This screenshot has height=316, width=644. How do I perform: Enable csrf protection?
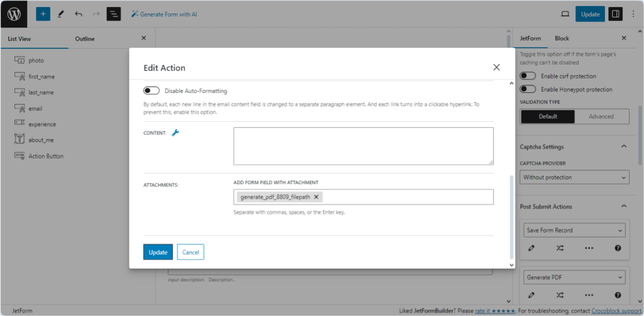(528, 76)
